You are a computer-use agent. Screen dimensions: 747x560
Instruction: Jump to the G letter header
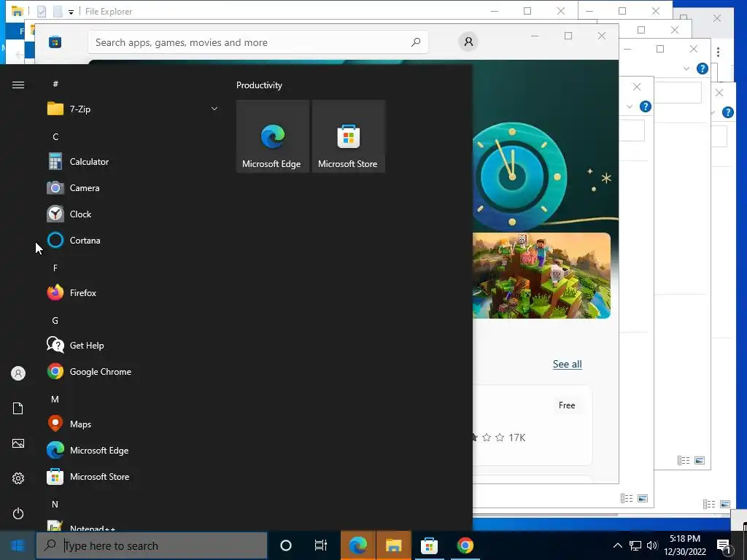click(x=55, y=321)
